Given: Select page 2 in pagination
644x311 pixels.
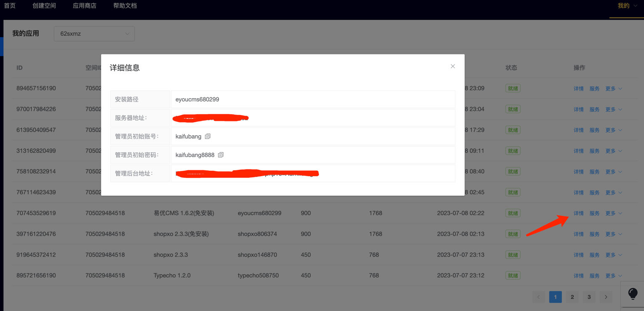Looking at the screenshot, I should point(572,297).
